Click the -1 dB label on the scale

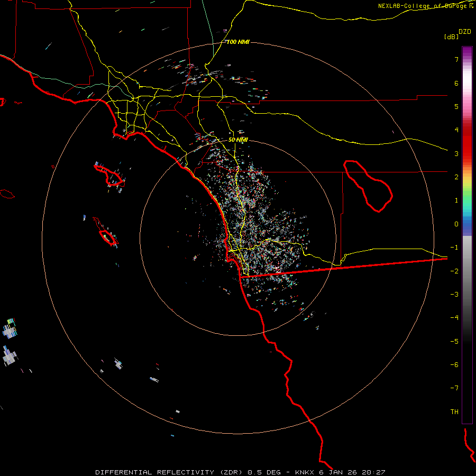pos(454,248)
